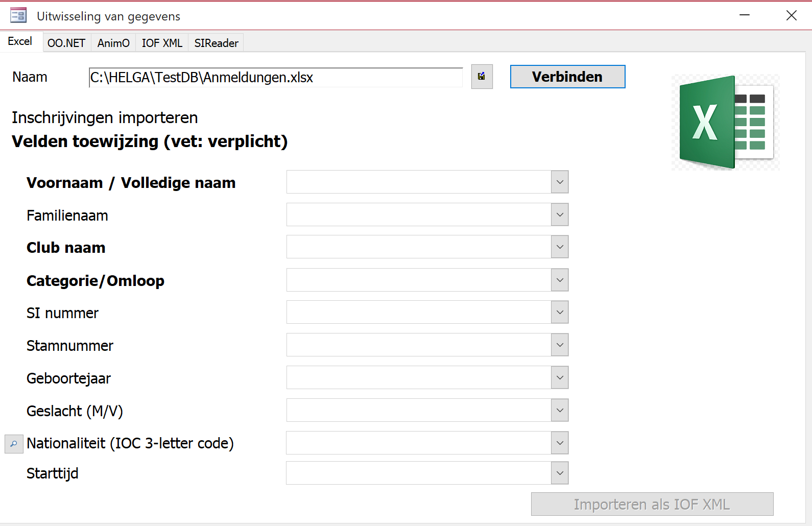Open the SIReader tab

click(x=216, y=43)
